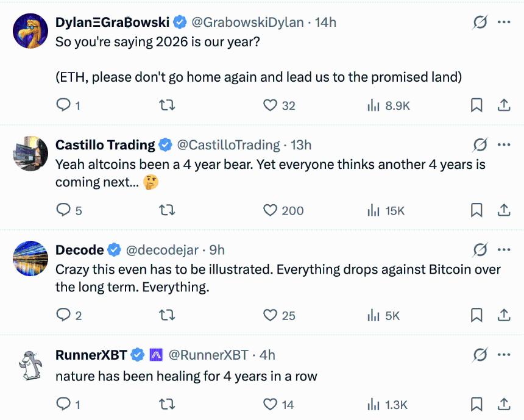Image resolution: width=524 pixels, height=420 pixels.
Task: Click RunnerXBT display name
Action: [91, 355]
